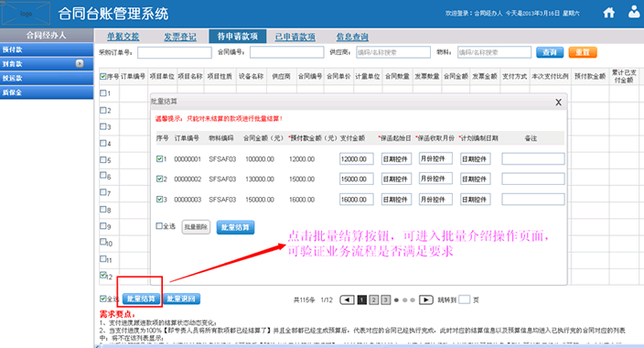
Task: Click the 批量退回 button
Action: point(181,299)
